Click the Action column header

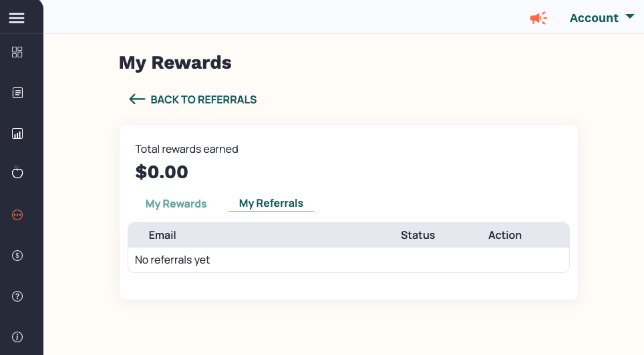505,235
